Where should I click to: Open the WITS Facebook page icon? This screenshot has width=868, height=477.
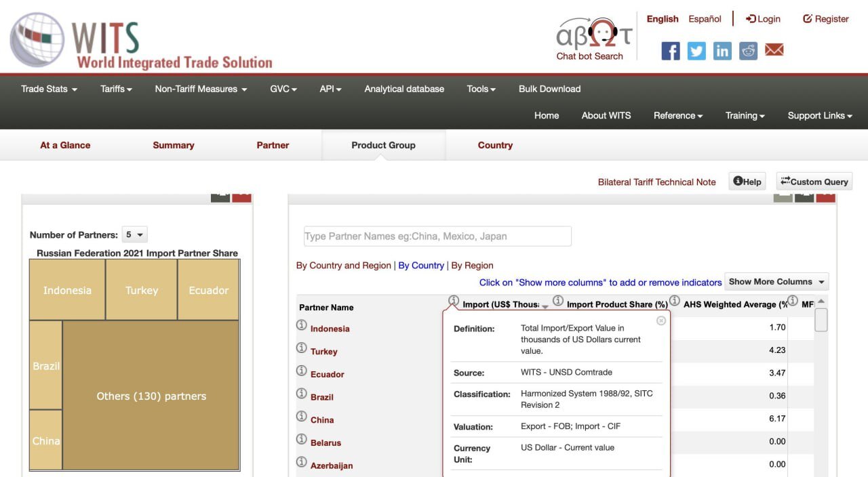click(670, 51)
